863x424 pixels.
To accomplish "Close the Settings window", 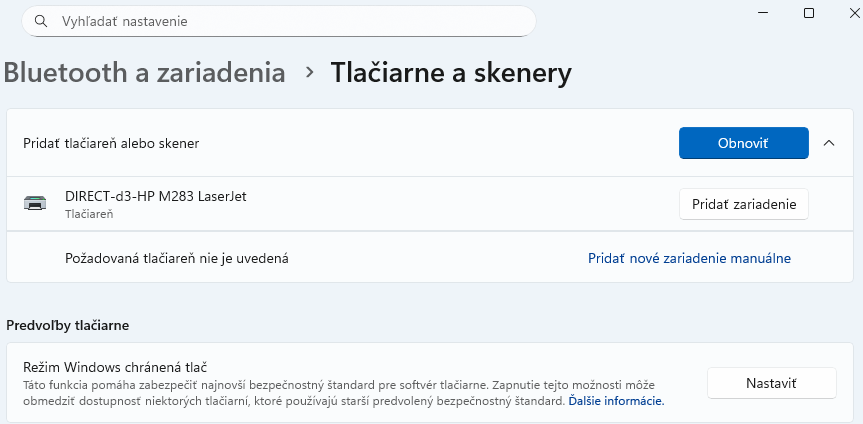I will tap(853, 12).
